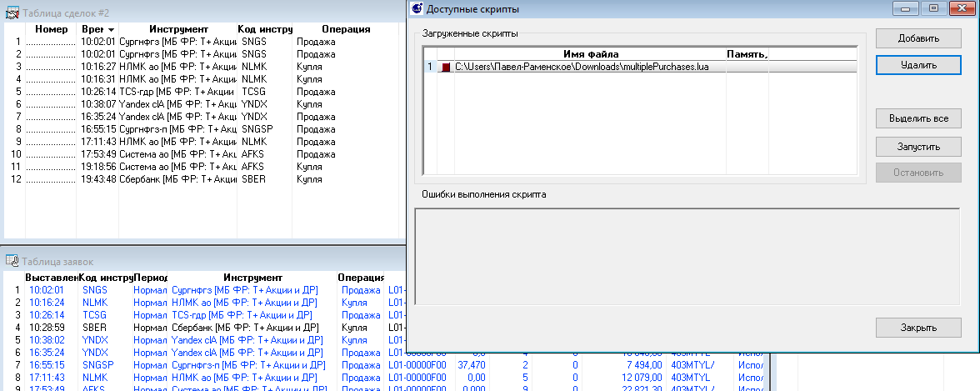Click the Доступные скрипты dialog title icon
The image size is (980, 391).
(416, 9)
